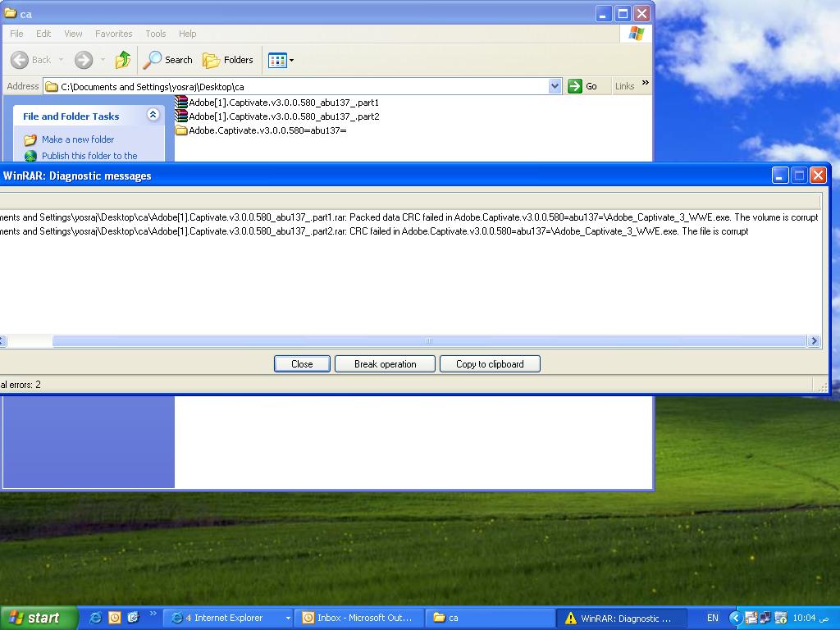Toggle the Folders pane button
This screenshot has width=840, height=630.
tap(228, 60)
